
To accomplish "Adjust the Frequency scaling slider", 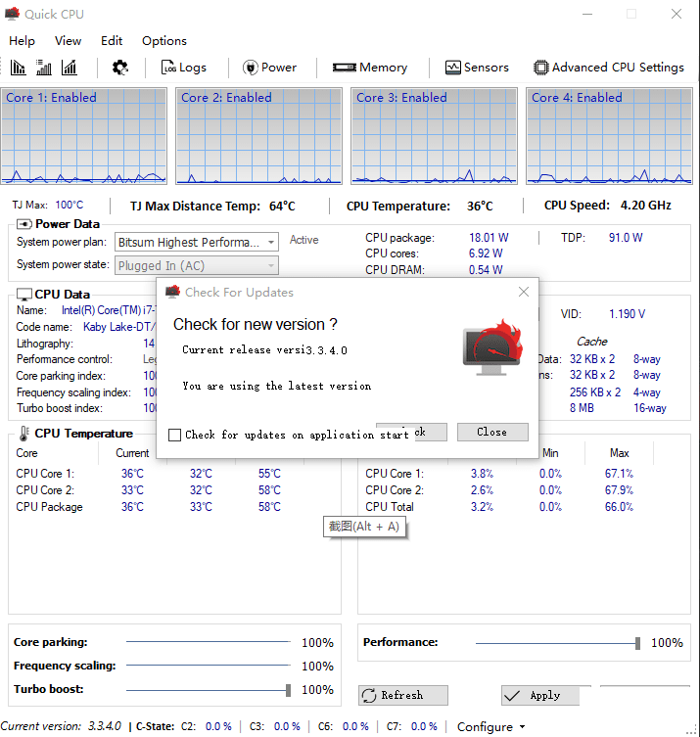I will 209,666.
